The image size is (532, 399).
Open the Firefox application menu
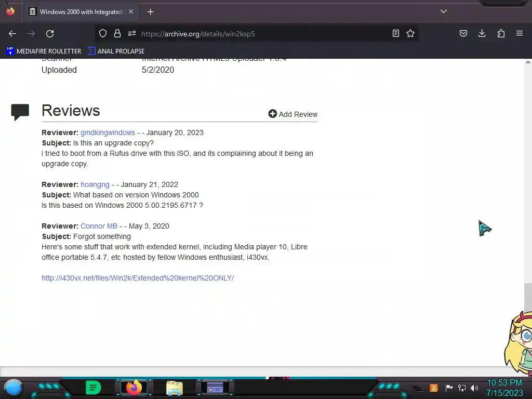[x=520, y=33]
